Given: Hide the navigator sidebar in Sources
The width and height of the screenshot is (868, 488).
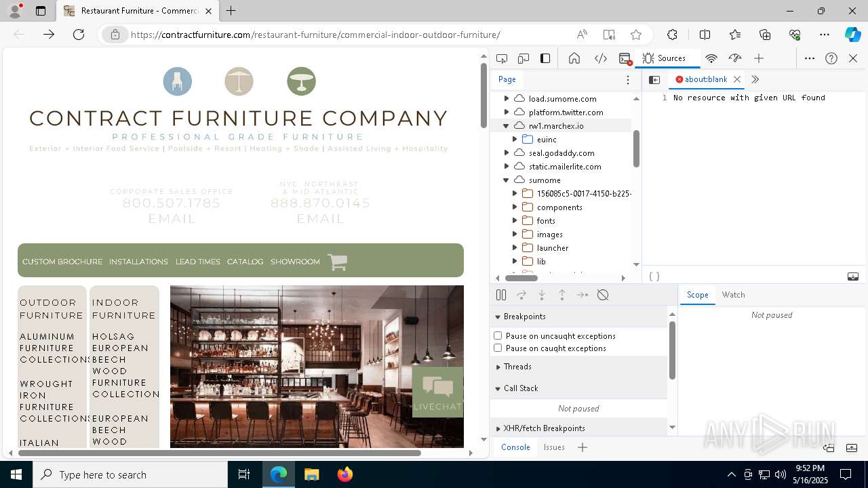Looking at the screenshot, I should [x=654, y=79].
